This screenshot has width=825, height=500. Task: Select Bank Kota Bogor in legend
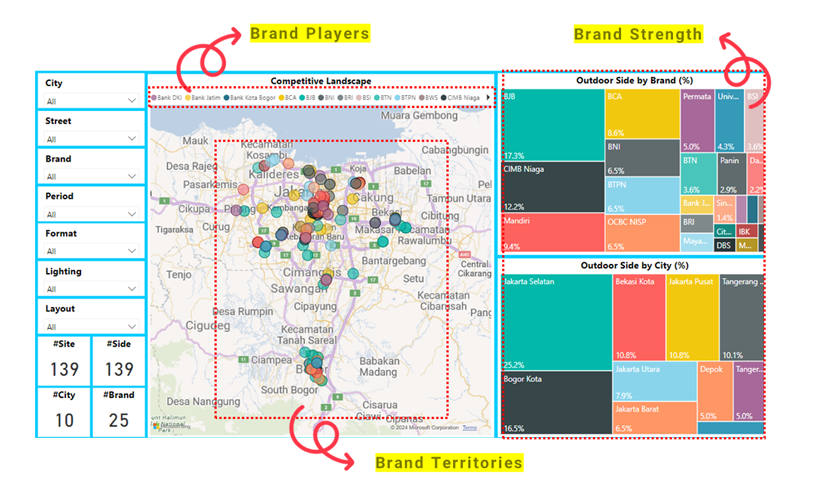[227, 98]
